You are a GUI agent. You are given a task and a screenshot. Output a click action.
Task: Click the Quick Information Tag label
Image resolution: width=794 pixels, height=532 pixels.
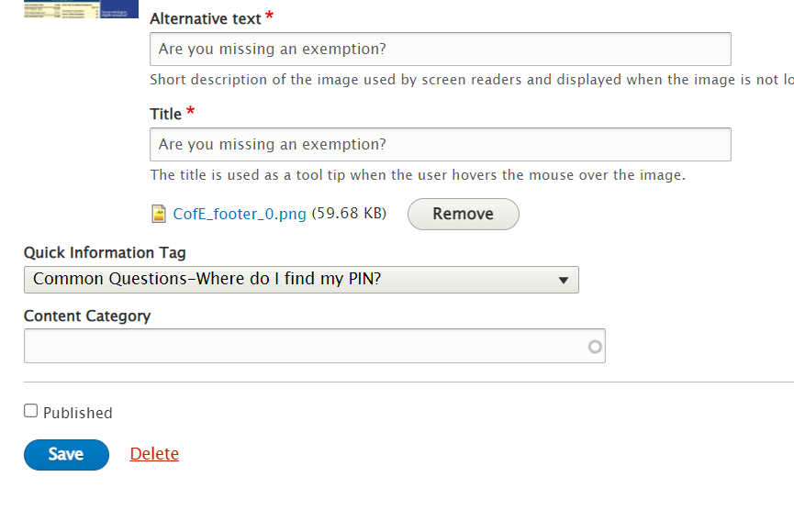[105, 252]
